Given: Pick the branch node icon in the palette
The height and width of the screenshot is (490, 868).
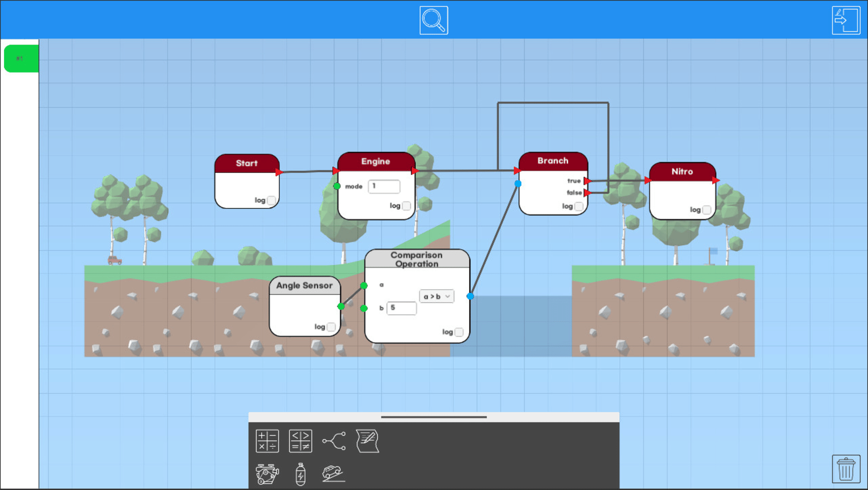Looking at the screenshot, I should pos(334,441).
